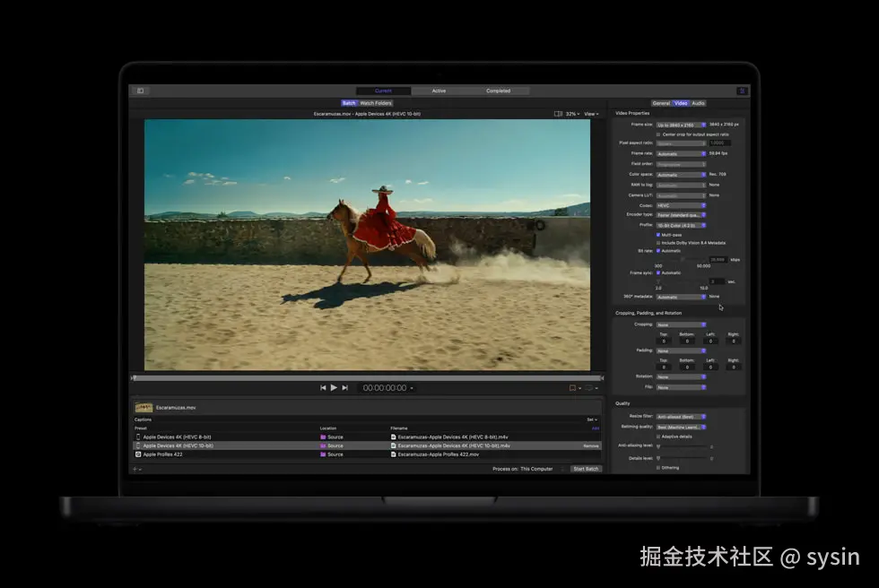This screenshot has height=588, width=879.
Task: Click the add (+) button at bottom left
Action: pos(135,469)
